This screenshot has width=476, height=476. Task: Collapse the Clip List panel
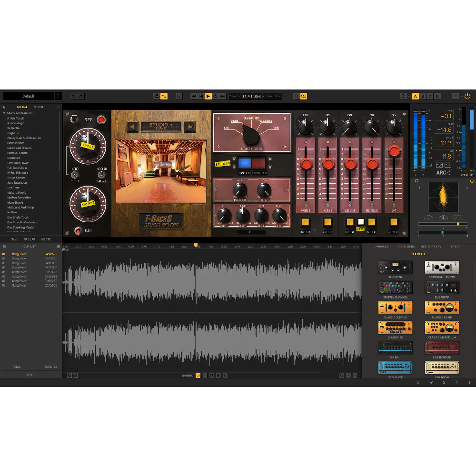pos(58,246)
